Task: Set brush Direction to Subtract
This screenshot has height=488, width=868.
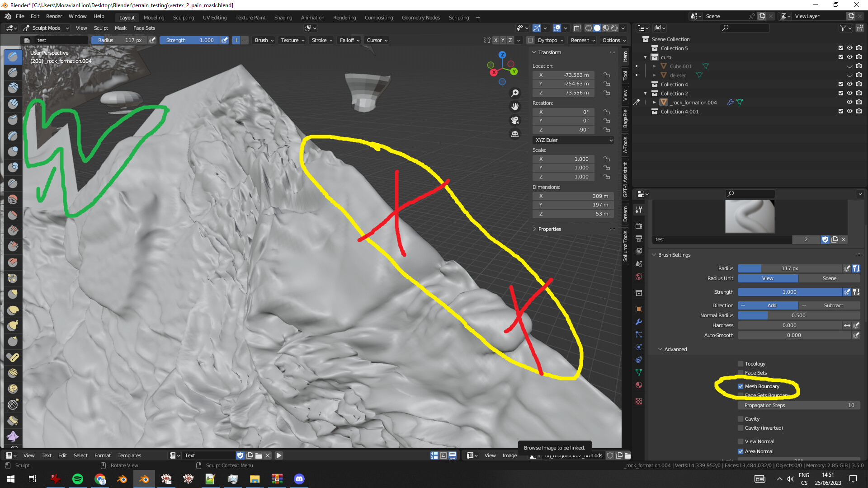Action: (834, 305)
